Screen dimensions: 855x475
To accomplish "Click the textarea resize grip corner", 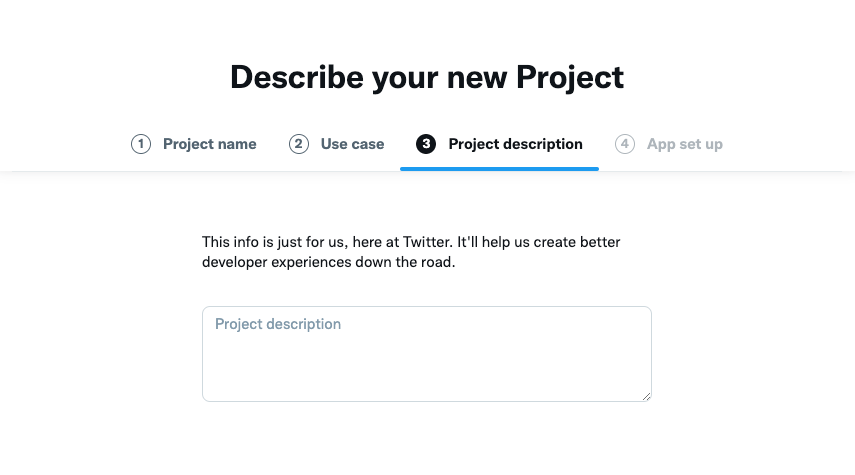I will (x=646, y=396).
